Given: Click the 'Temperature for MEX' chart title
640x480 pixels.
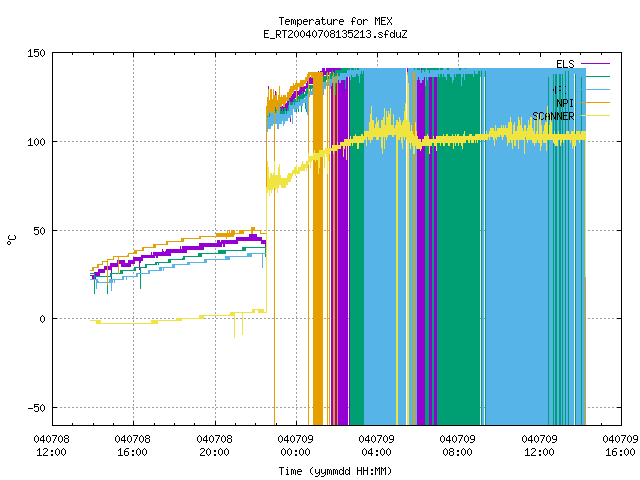Looking at the screenshot, I should pyautogui.click(x=336, y=21).
